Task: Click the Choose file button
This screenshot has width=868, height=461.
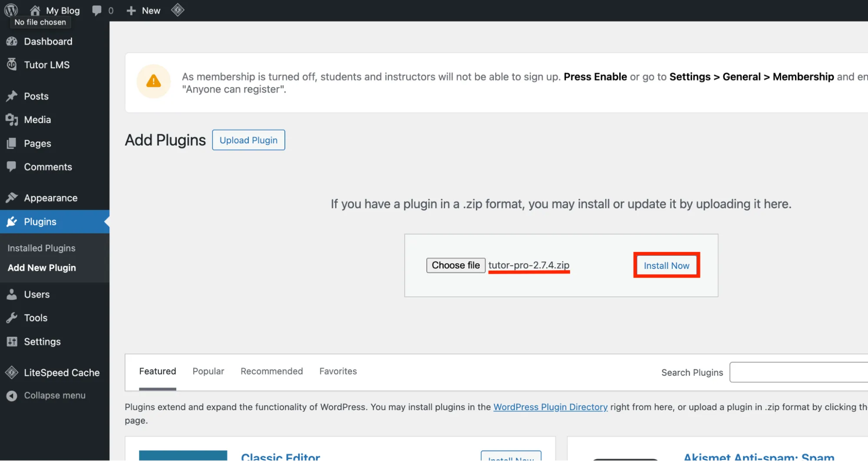Action: click(x=455, y=265)
